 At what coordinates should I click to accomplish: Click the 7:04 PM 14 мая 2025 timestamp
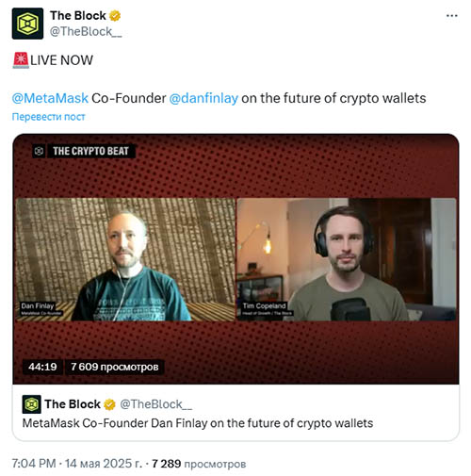coord(77,464)
